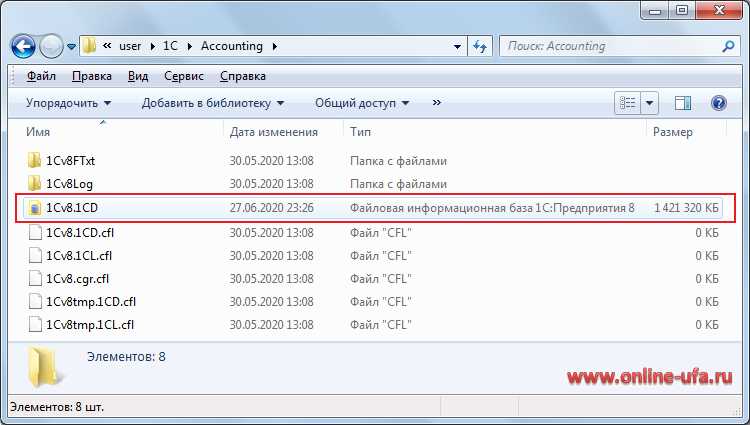
Task: Open recent locations dropdown next to Forward
Action: [x=71, y=47]
